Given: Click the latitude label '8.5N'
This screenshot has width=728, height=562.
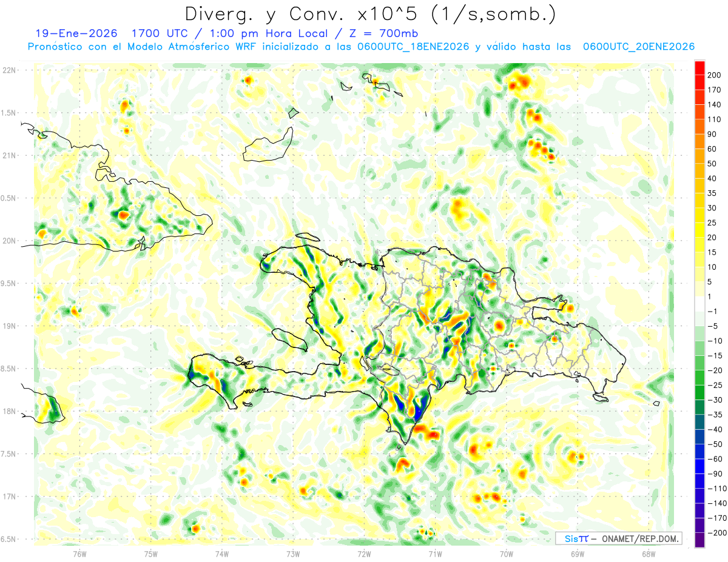Looking at the screenshot, I should (x=8, y=369).
